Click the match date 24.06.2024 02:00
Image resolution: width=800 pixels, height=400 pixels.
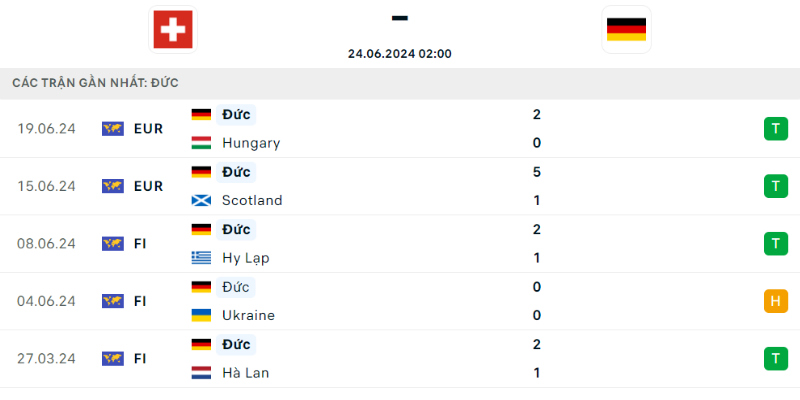[399, 54]
